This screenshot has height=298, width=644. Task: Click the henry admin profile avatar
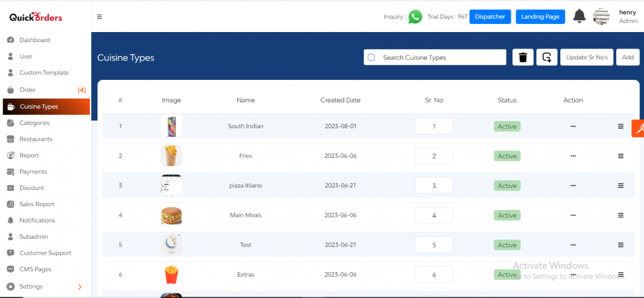(x=601, y=17)
